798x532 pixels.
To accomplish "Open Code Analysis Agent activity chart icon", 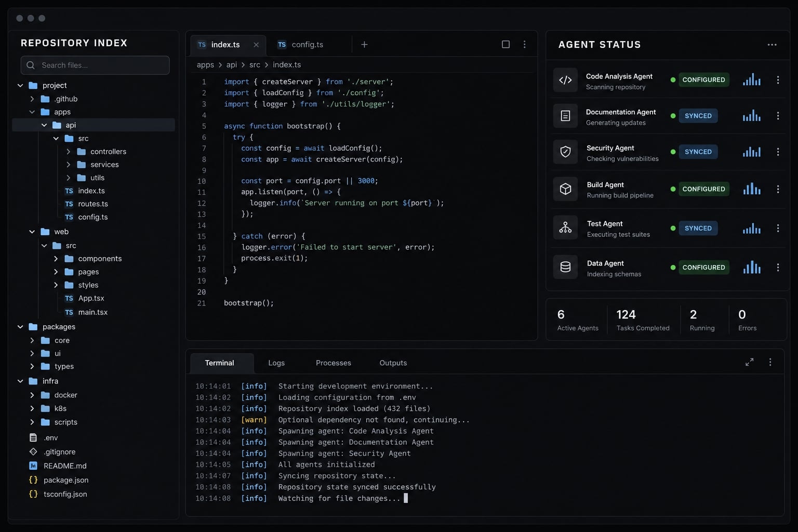I will pos(752,80).
